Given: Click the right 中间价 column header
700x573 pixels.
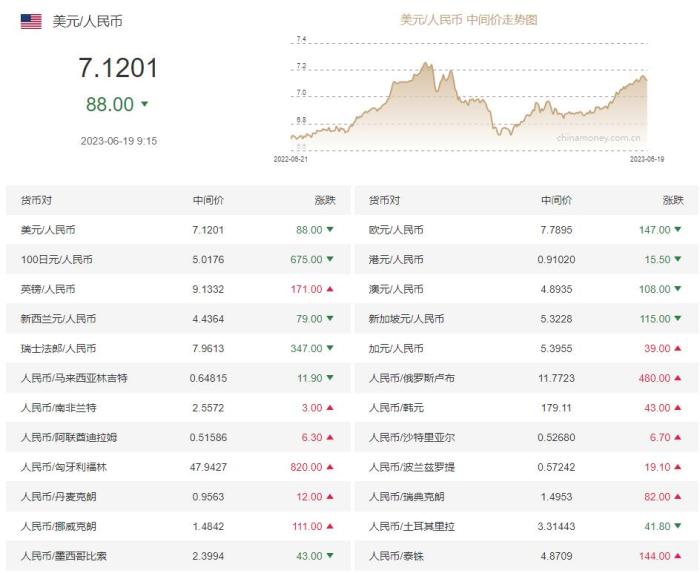Looking at the screenshot, I should pos(556,200).
